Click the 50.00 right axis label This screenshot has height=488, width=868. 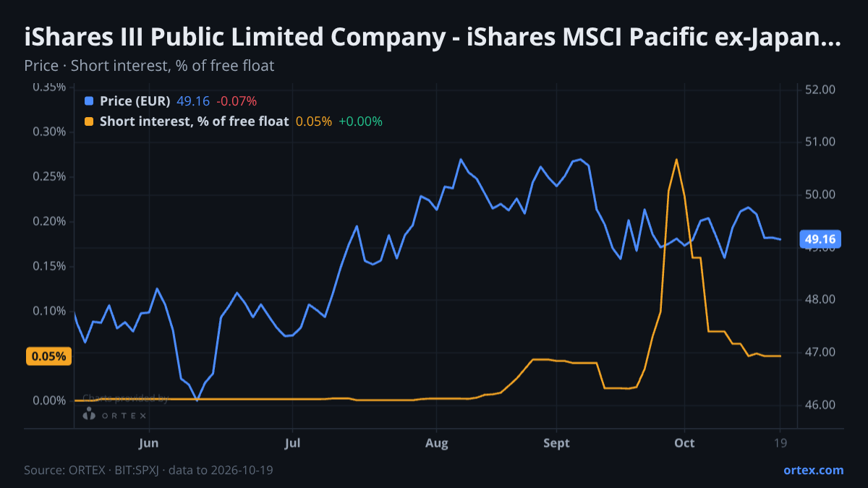tap(820, 194)
